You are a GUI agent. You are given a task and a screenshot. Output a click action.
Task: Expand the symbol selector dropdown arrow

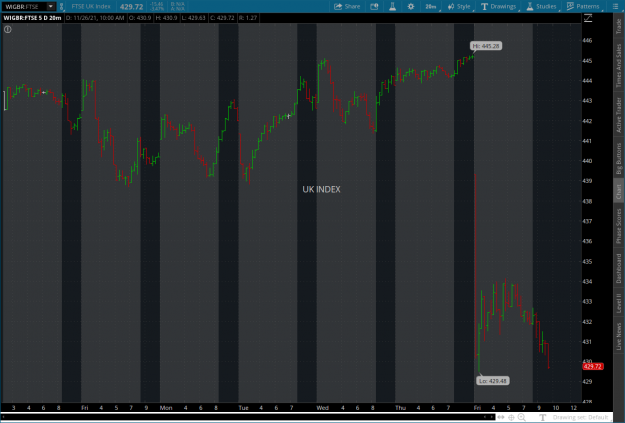tap(51, 6)
